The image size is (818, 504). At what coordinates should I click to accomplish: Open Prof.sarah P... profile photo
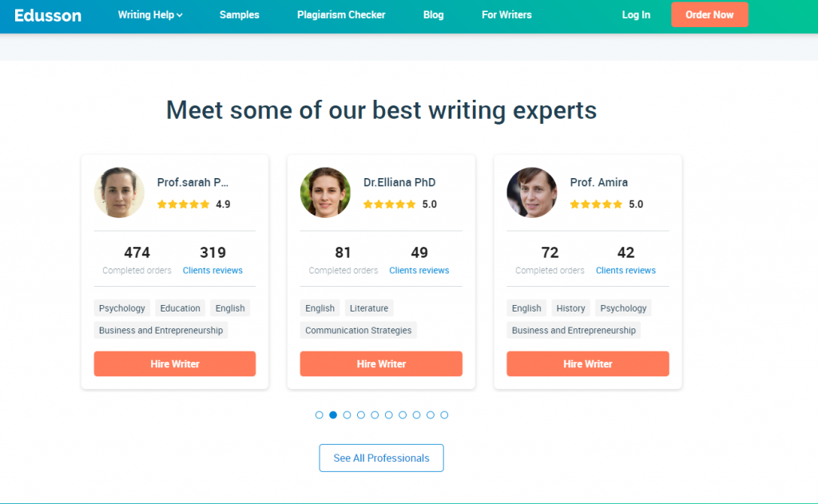tap(119, 192)
